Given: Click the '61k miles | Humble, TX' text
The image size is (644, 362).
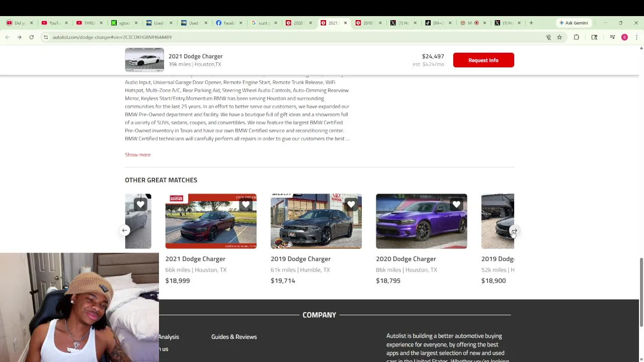Looking at the screenshot, I should point(300,270).
